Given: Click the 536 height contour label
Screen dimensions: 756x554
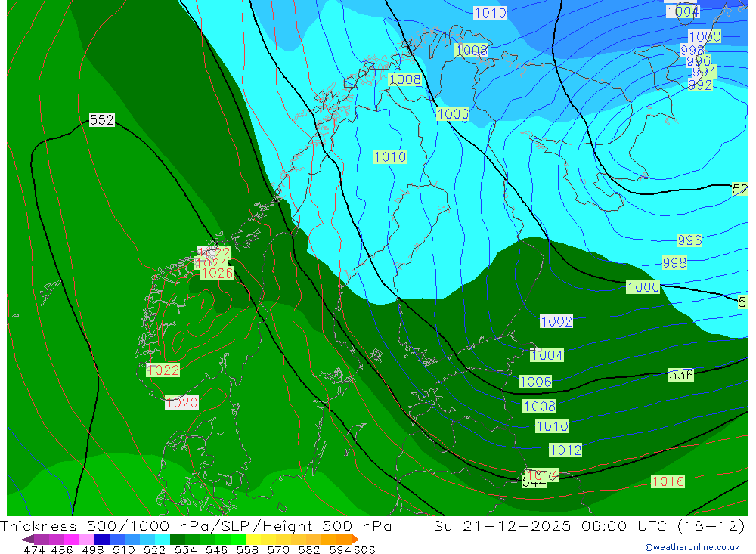Looking at the screenshot, I should click(x=681, y=375).
